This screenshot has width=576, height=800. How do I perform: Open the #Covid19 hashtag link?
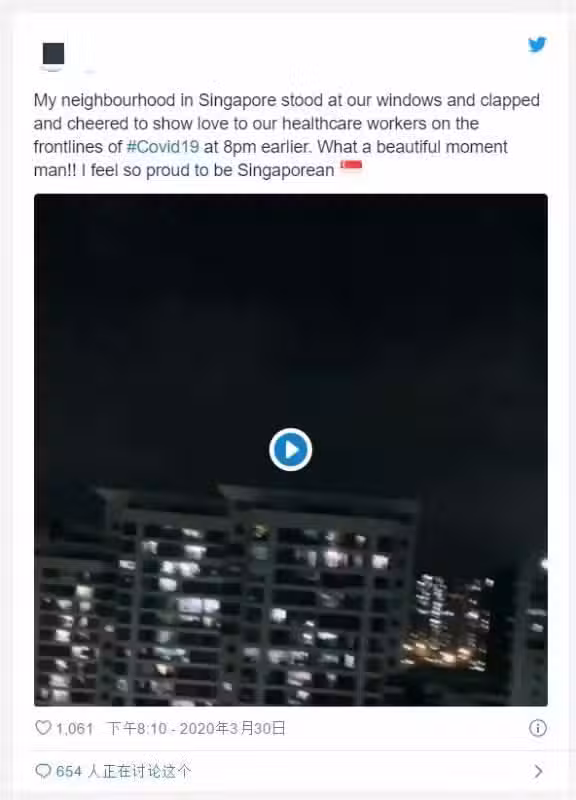[162, 147]
